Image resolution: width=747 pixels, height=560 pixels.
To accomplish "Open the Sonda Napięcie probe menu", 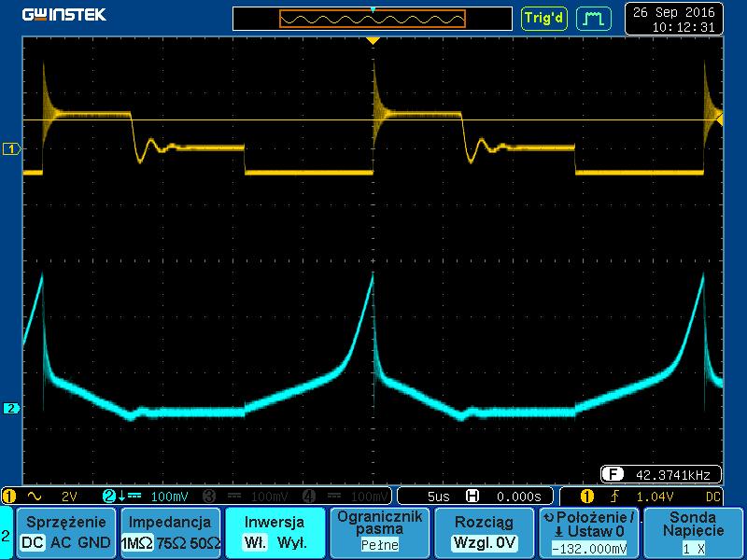I will (694, 532).
